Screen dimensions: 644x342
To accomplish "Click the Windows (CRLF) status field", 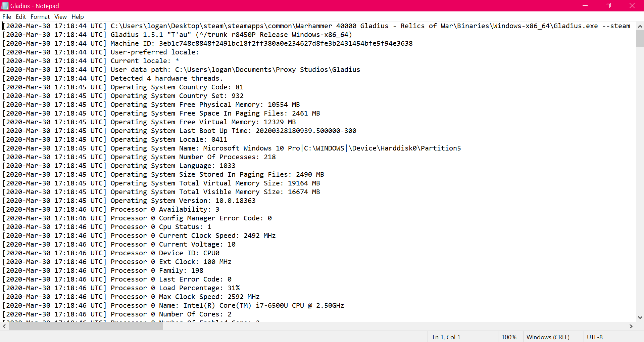I will pyautogui.click(x=548, y=337).
